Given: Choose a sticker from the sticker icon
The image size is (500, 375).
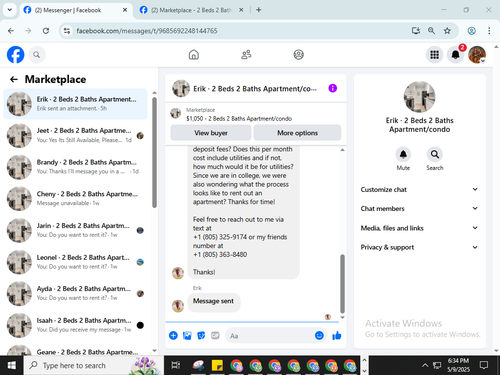Looking at the screenshot, I should tap(201, 335).
